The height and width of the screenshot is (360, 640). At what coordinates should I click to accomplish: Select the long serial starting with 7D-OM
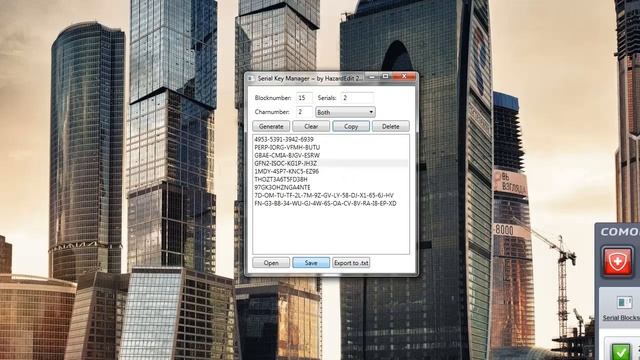click(331, 196)
